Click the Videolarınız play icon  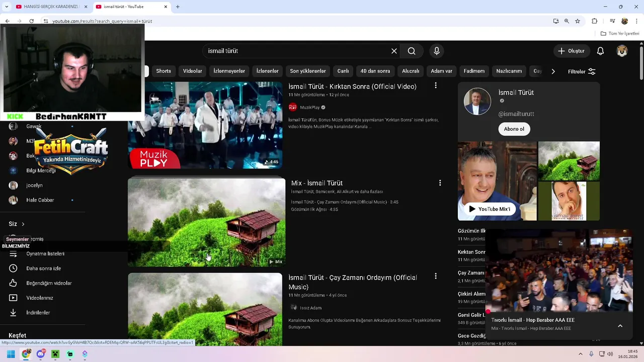(x=13, y=298)
